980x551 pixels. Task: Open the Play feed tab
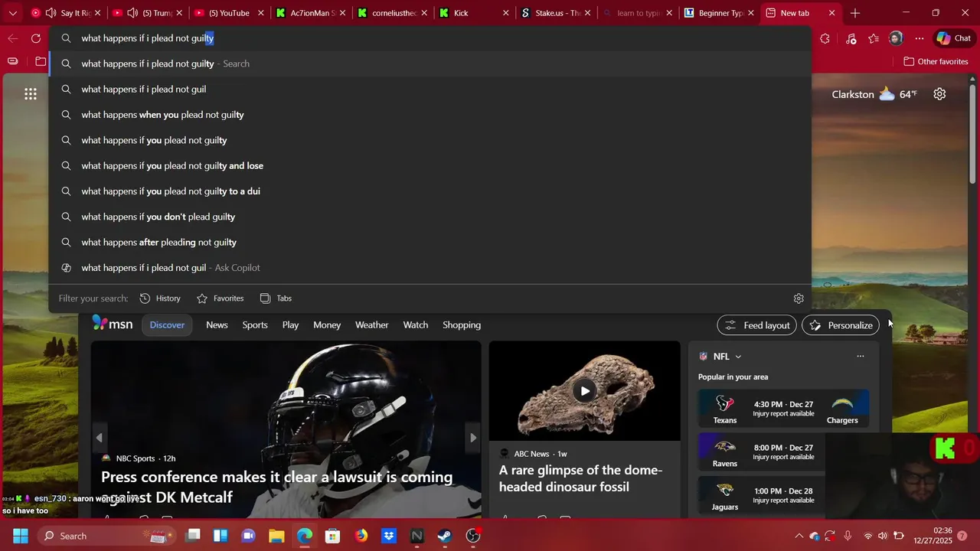[290, 325]
